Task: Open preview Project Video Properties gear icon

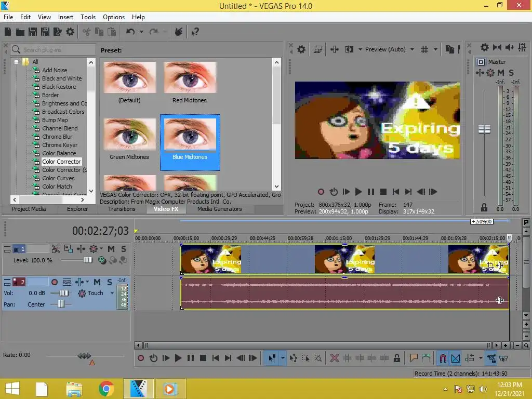Action: pyautogui.click(x=301, y=49)
